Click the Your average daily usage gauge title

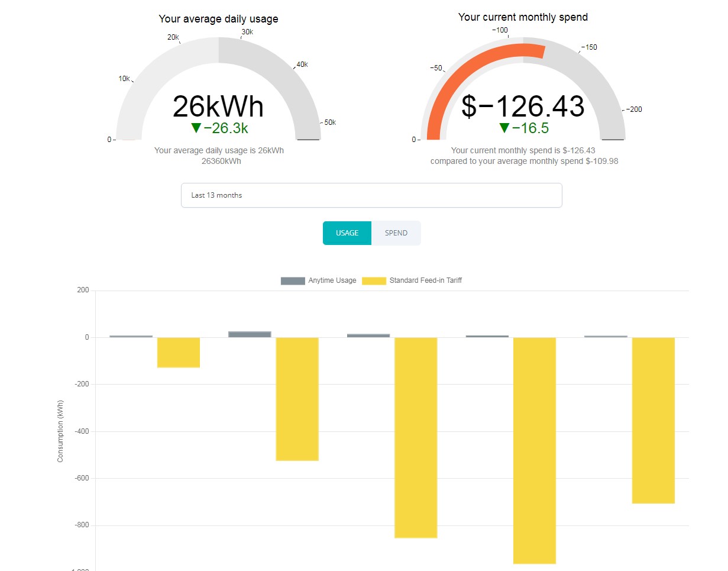pyautogui.click(x=218, y=19)
